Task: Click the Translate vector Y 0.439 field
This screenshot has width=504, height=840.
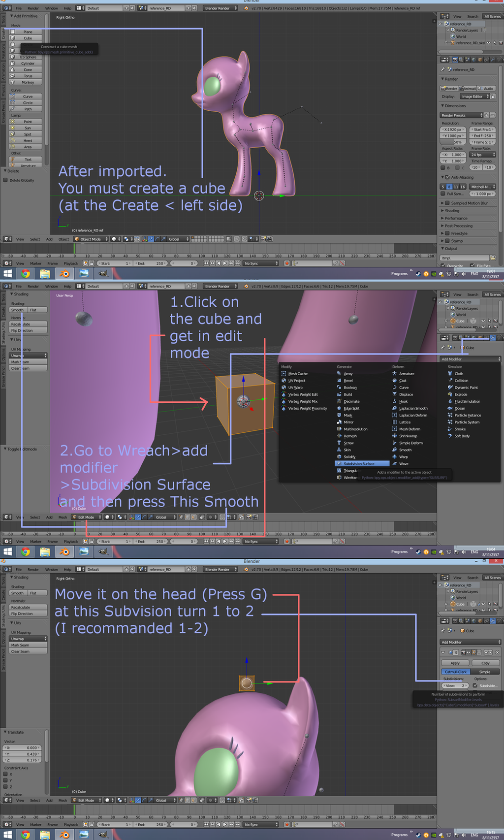Action: (22, 754)
